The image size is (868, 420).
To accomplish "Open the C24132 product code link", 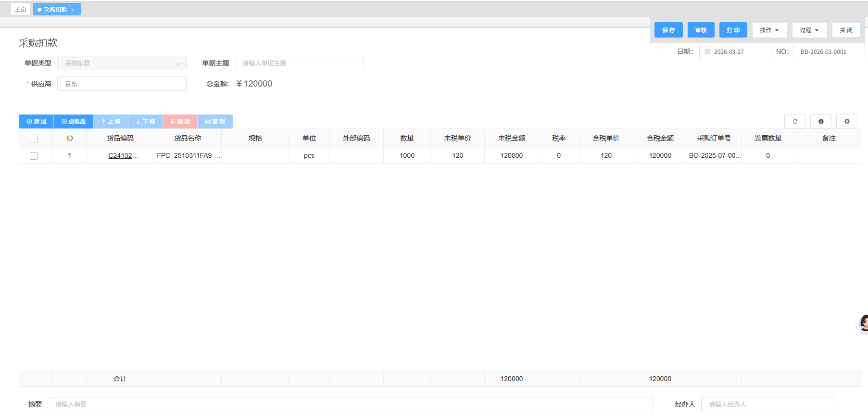I will 120,156.
